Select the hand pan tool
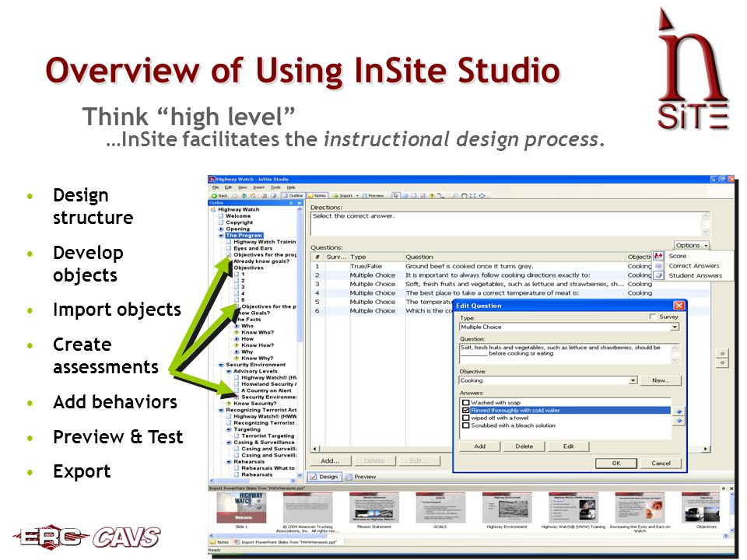This screenshot has height=560, width=747. point(464,196)
